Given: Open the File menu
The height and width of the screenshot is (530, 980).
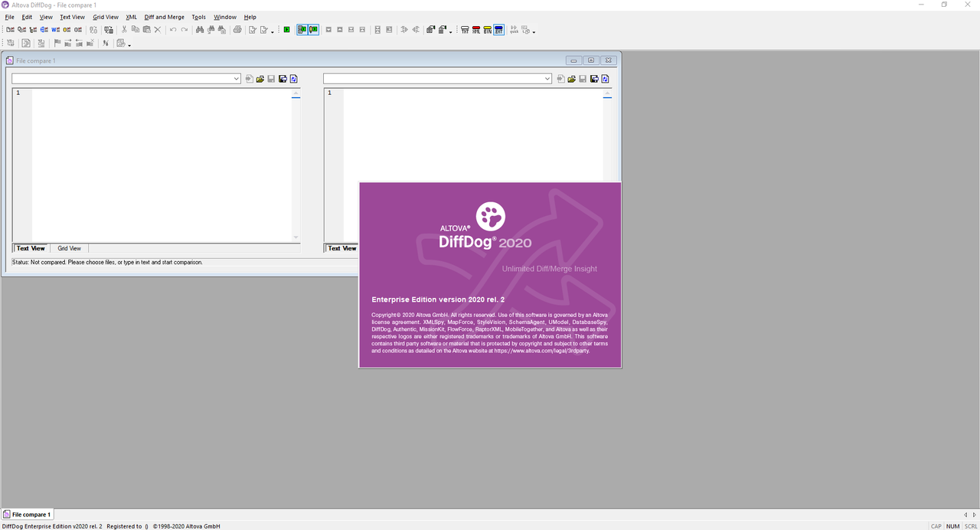Looking at the screenshot, I should pyautogui.click(x=10, y=17).
